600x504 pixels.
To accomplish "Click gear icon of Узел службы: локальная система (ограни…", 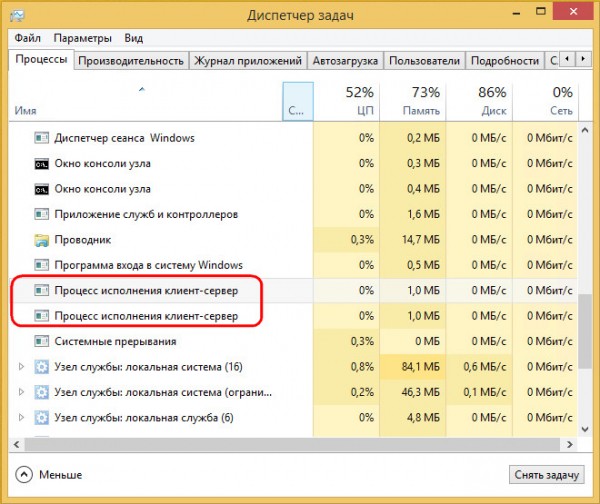I will click(x=41, y=392).
